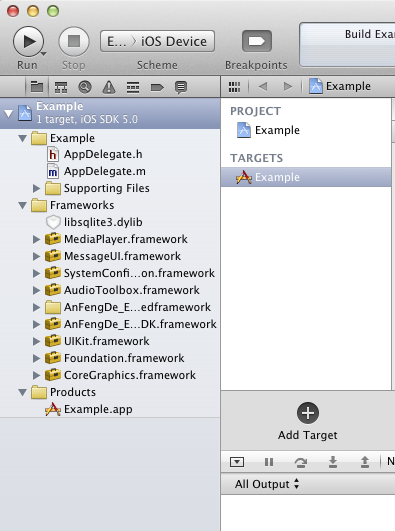395x531 pixels.
Task: Show the Log navigator
Action: (181, 87)
